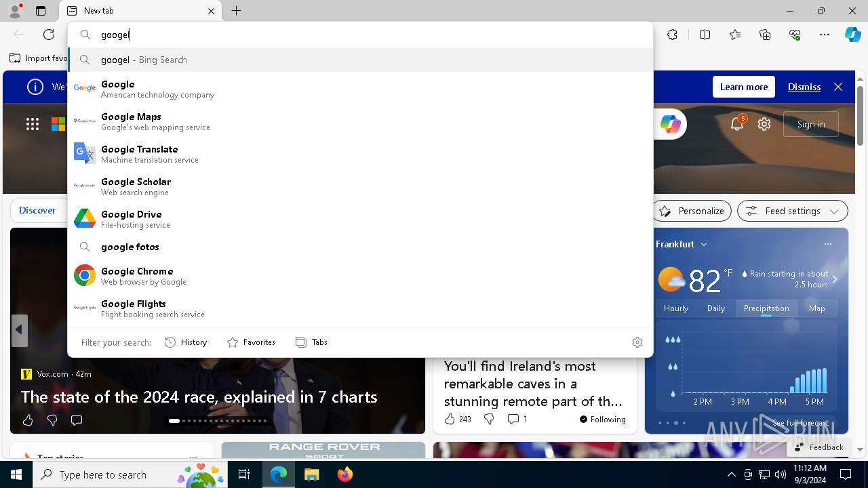Choose Google Drive suggestion
The width and height of the screenshot is (868, 488).
(x=360, y=219)
